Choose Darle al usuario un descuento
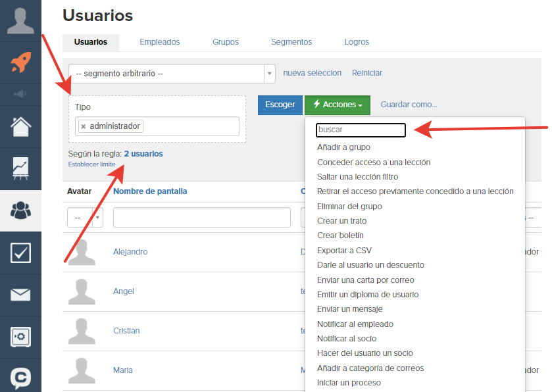This screenshot has height=392, width=552. (370, 265)
